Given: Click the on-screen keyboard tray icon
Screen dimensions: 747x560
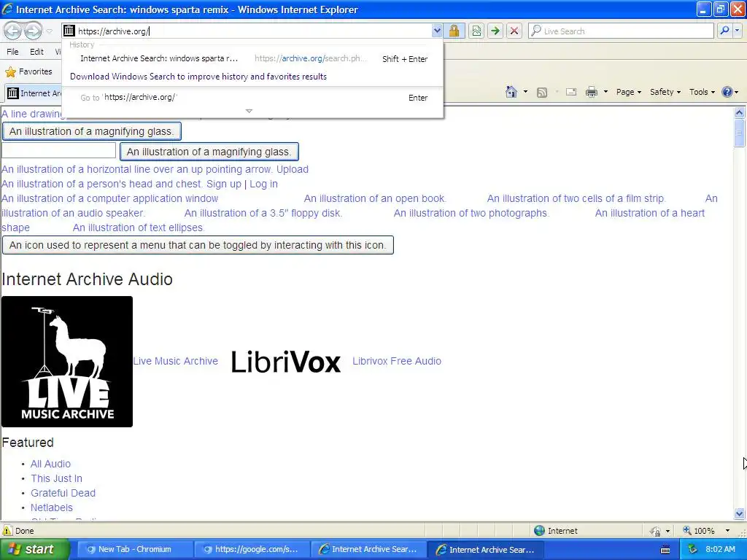Looking at the screenshot, I should pos(665,550).
